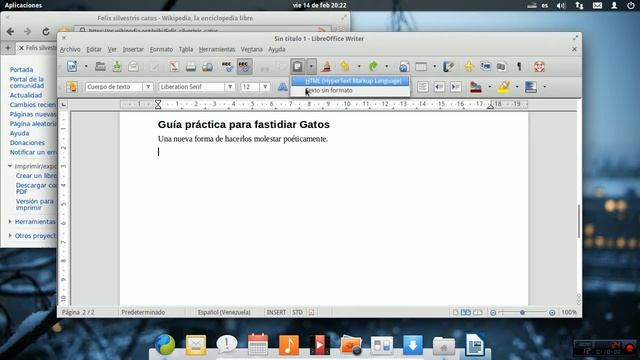Click the Show Draw Functions icon
The height and width of the screenshot is (360, 640).
449,67
